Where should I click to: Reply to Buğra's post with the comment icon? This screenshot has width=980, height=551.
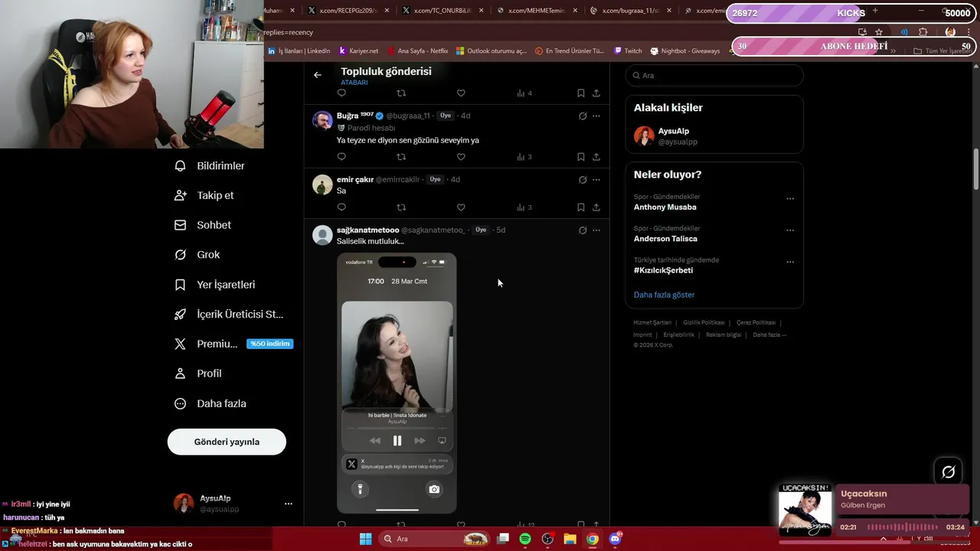(x=341, y=157)
